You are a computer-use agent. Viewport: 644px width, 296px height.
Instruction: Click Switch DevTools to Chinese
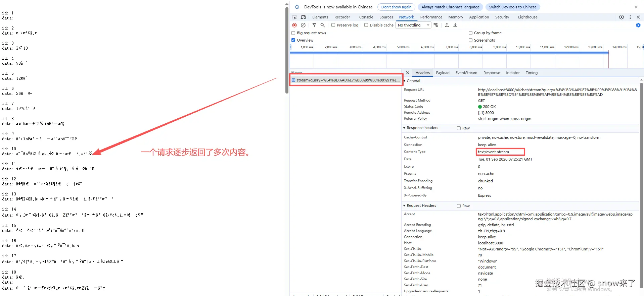click(513, 7)
